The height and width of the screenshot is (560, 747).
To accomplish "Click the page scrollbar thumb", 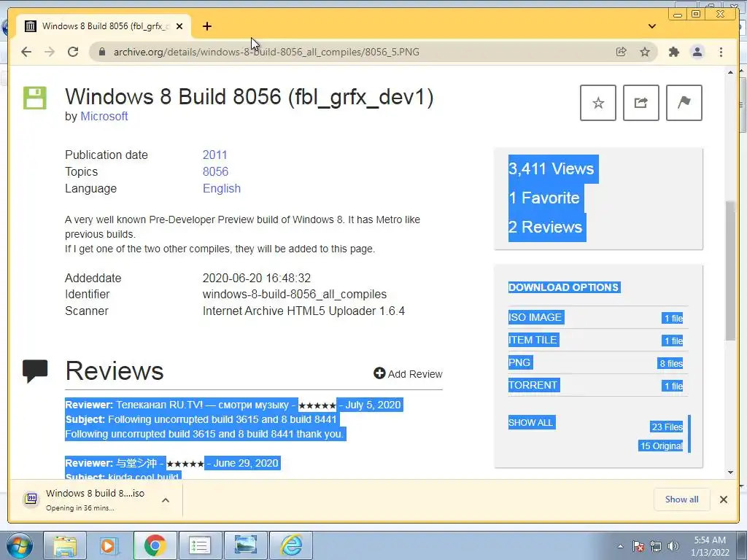I will click(730, 271).
